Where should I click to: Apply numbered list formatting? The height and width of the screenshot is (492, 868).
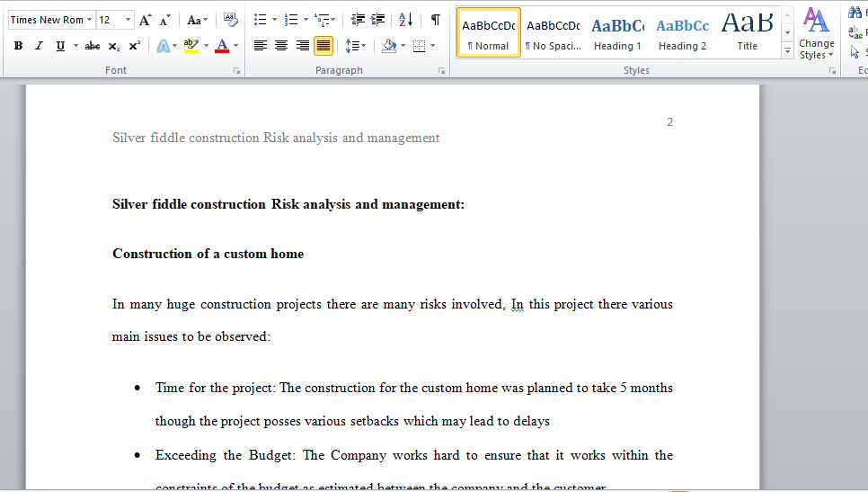(x=291, y=20)
